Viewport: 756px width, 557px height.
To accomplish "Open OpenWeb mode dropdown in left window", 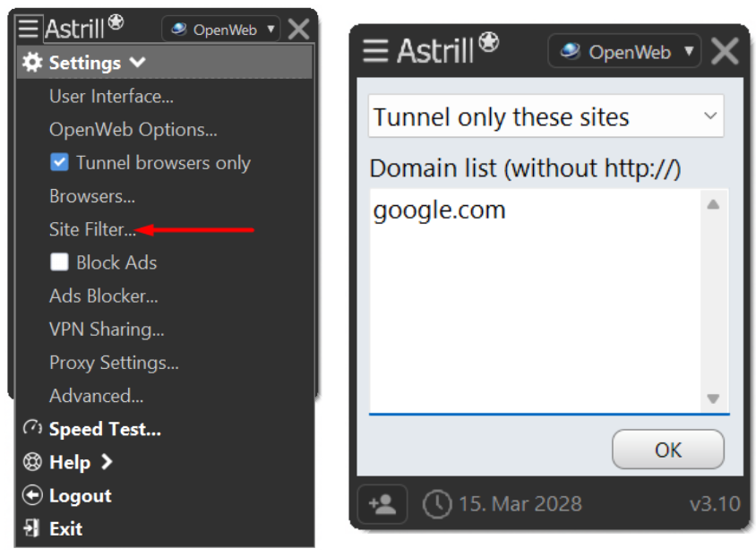I will coord(221,30).
